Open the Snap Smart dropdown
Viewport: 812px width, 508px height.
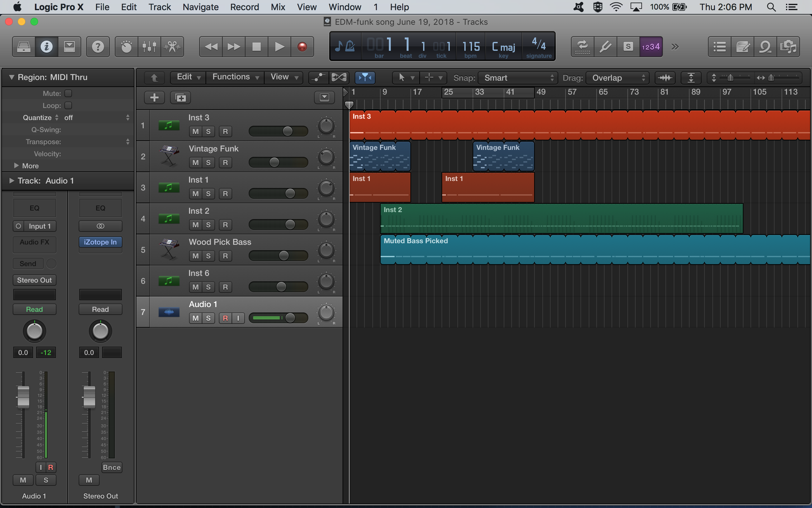[x=518, y=77]
